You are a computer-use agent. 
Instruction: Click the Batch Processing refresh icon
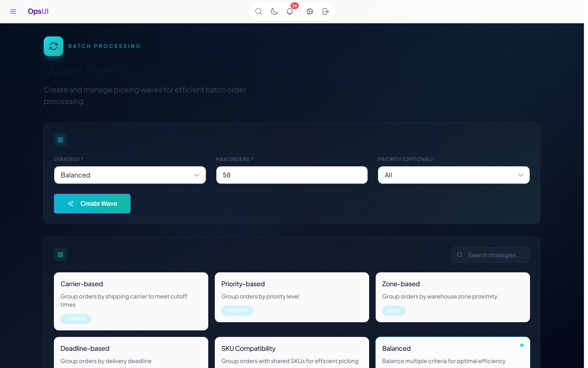[x=53, y=46]
